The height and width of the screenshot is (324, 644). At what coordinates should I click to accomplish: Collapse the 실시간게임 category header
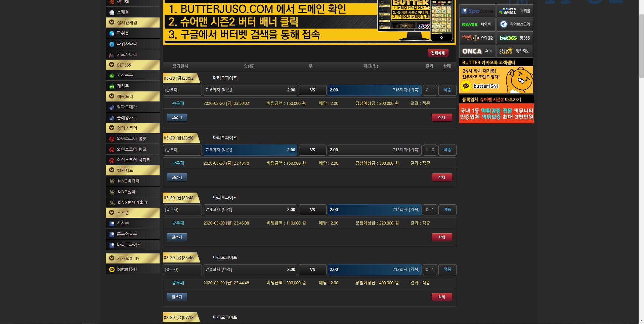click(x=133, y=23)
